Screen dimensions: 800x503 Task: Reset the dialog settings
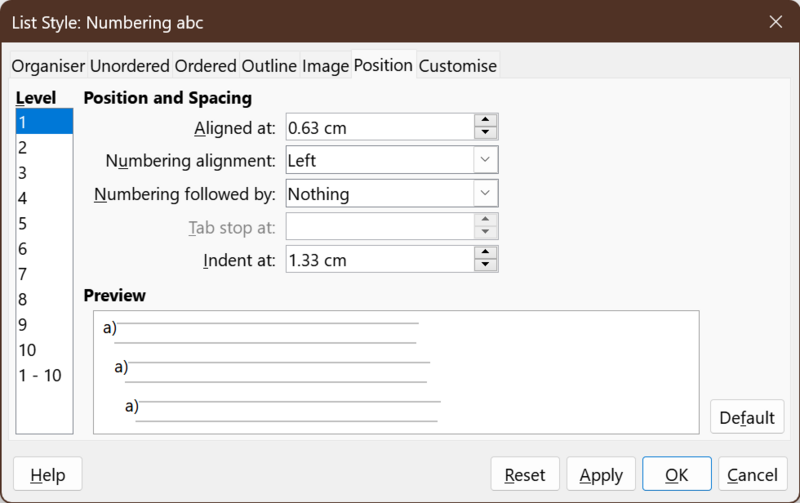(525, 474)
